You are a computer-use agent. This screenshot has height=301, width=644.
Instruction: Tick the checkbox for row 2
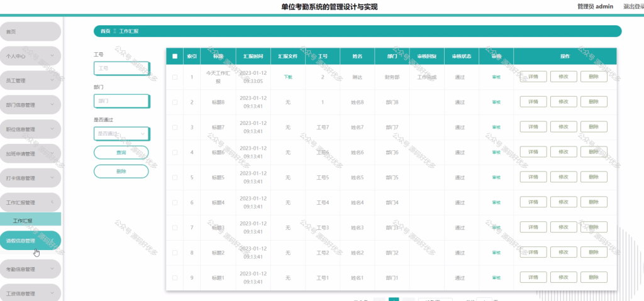pyautogui.click(x=175, y=102)
